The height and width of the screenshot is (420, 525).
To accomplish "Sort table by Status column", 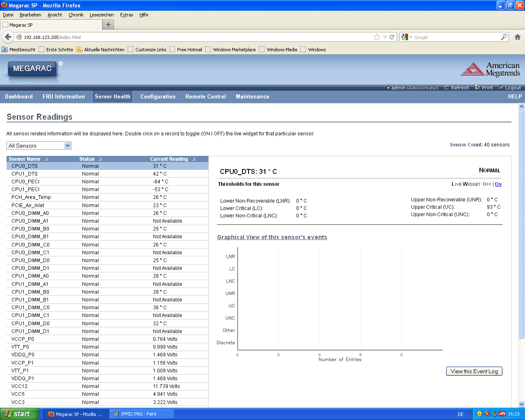I will coord(90,159).
